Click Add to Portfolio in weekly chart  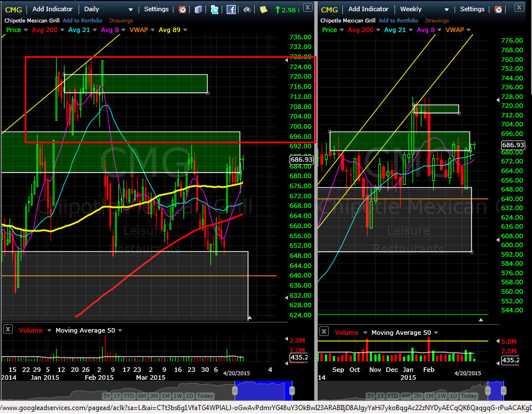pyautogui.click(x=398, y=21)
